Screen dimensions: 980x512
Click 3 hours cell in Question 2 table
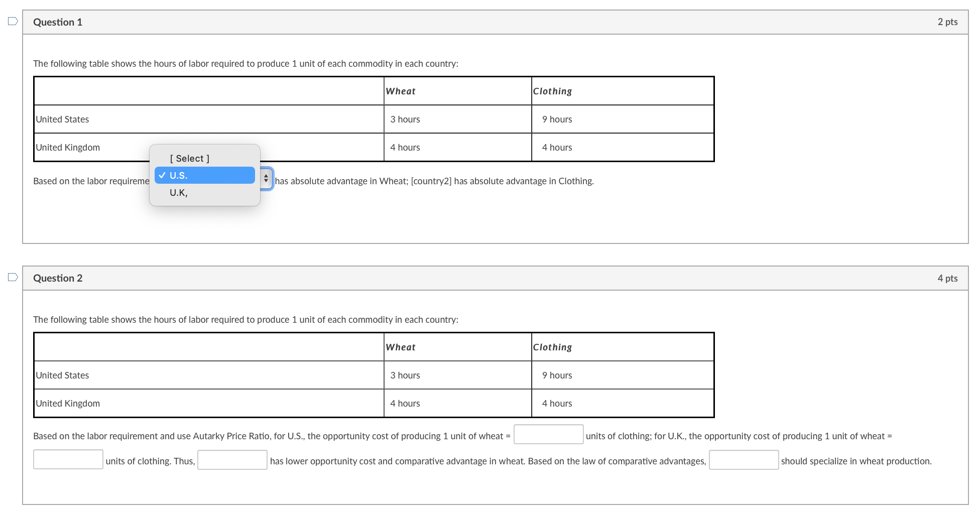tap(405, 375)
